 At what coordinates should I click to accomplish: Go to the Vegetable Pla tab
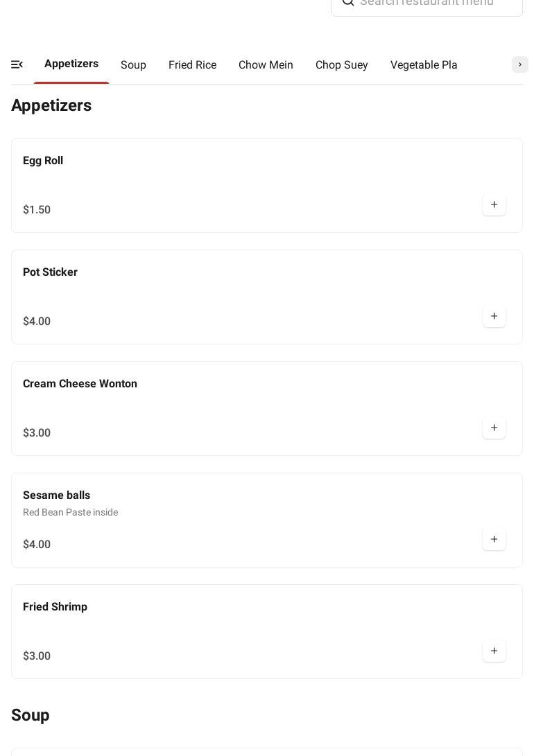point(423,65)
